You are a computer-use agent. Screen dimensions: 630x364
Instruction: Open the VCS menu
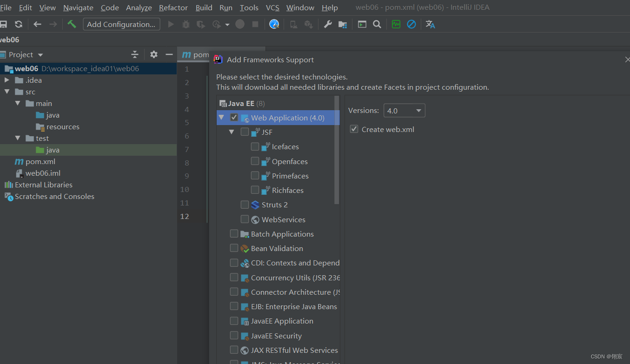272,7
